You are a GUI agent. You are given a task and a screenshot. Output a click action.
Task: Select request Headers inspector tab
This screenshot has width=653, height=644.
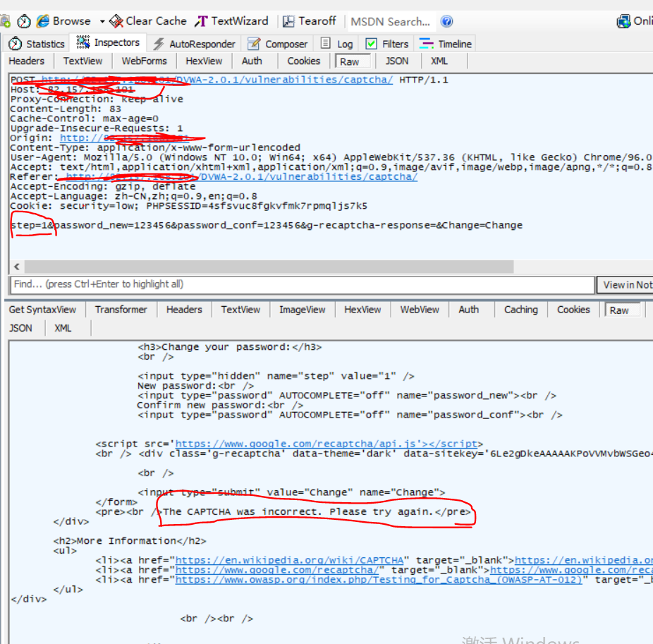[x=26, y=61]
